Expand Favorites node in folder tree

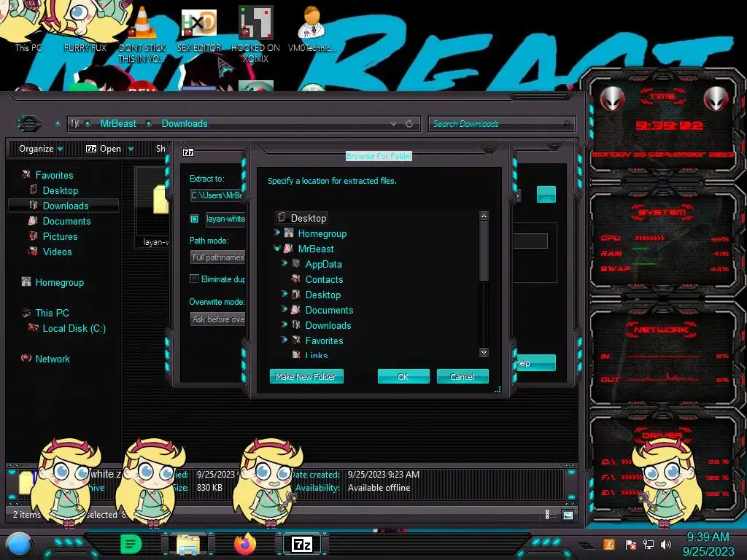(284, 340)
